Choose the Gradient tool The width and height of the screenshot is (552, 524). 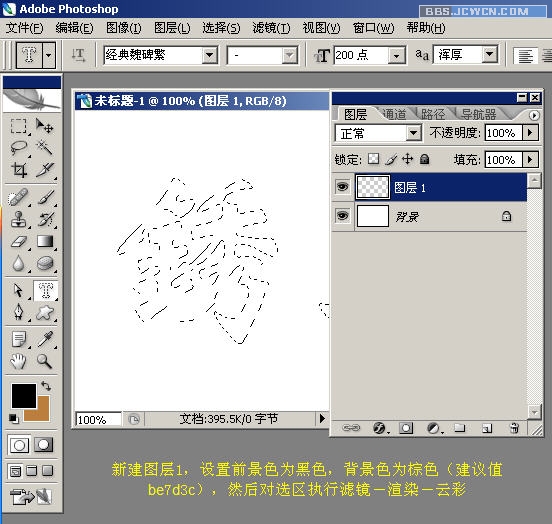point(45,241)
